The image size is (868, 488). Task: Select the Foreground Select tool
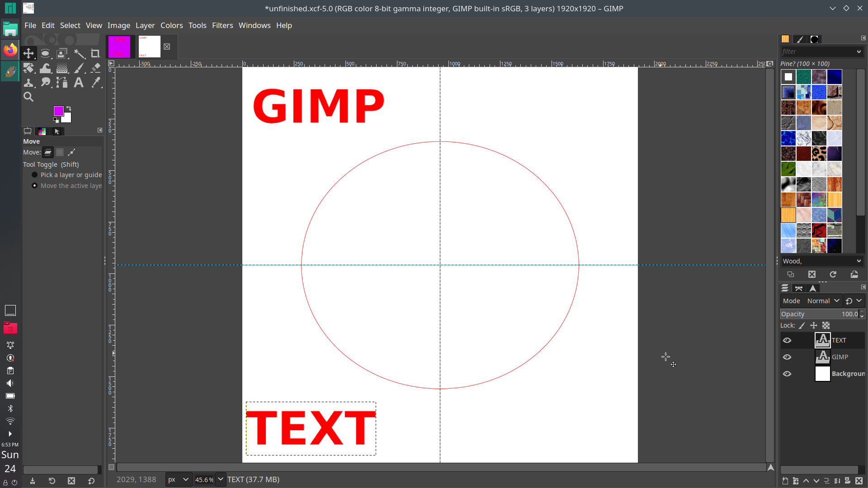point(62,54)
